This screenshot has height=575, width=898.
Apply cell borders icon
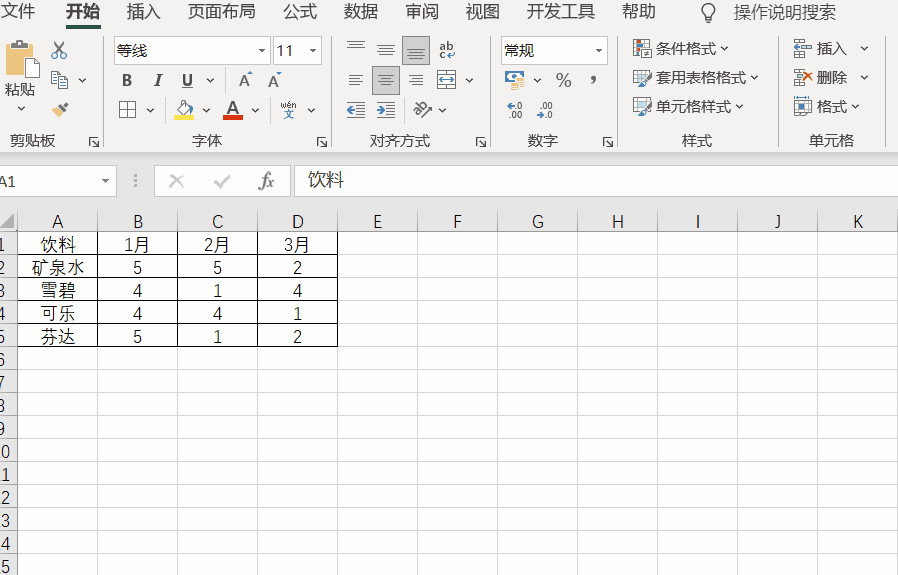(127, 110)
